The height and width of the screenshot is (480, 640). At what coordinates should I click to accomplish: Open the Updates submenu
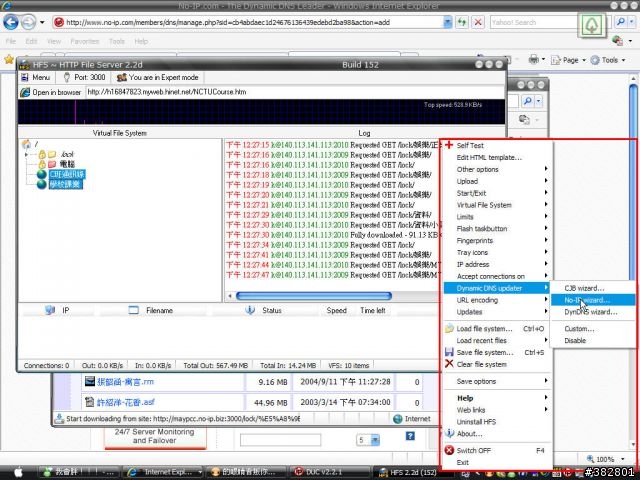497,312
